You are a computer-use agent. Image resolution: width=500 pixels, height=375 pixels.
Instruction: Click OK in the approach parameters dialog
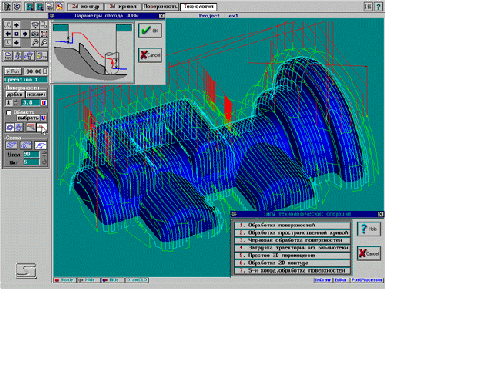pos(150,30)
